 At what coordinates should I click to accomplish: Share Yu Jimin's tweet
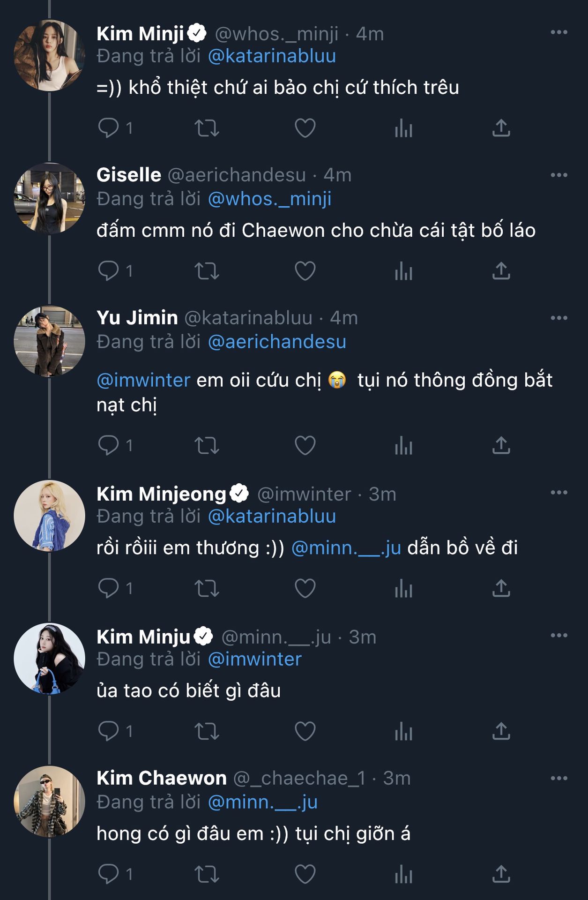[x=501, y=445]
